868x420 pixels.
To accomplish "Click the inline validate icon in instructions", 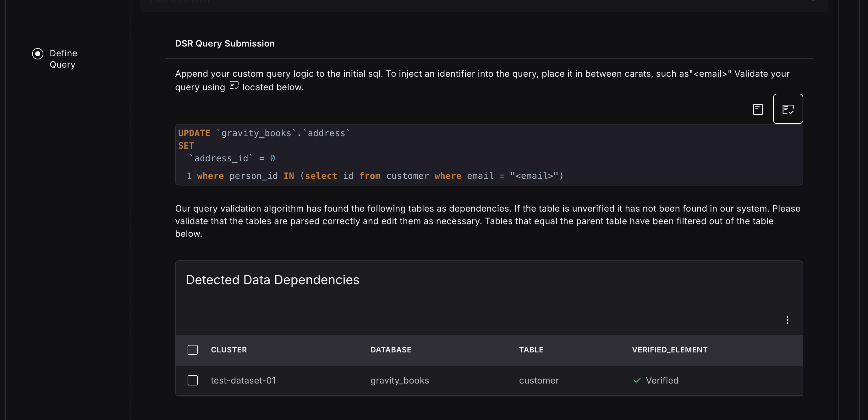I will coord(234,86).
